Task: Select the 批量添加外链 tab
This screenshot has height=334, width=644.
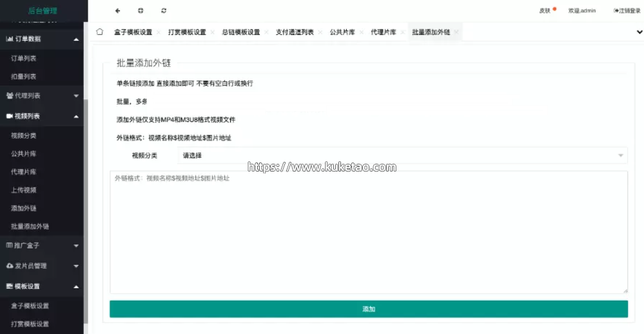Action: (x=431, y=32)
